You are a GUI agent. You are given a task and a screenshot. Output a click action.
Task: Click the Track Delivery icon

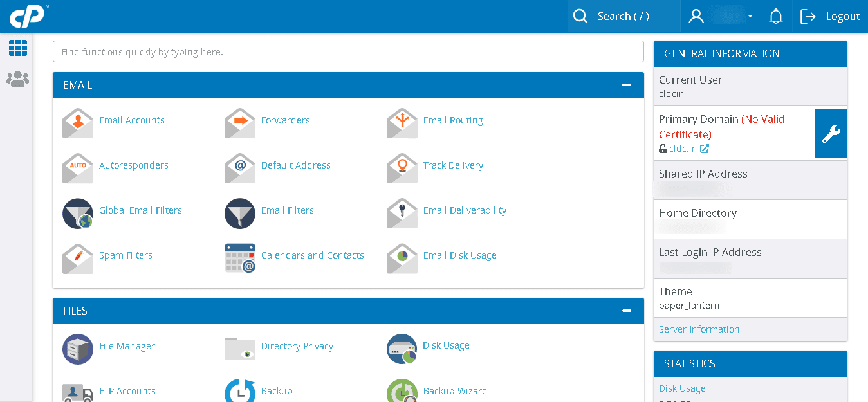[x=402, y=168]
